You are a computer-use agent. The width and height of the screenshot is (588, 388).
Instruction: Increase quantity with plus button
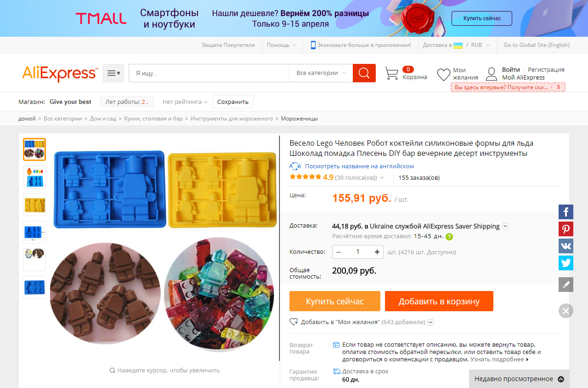coord(377,252)
